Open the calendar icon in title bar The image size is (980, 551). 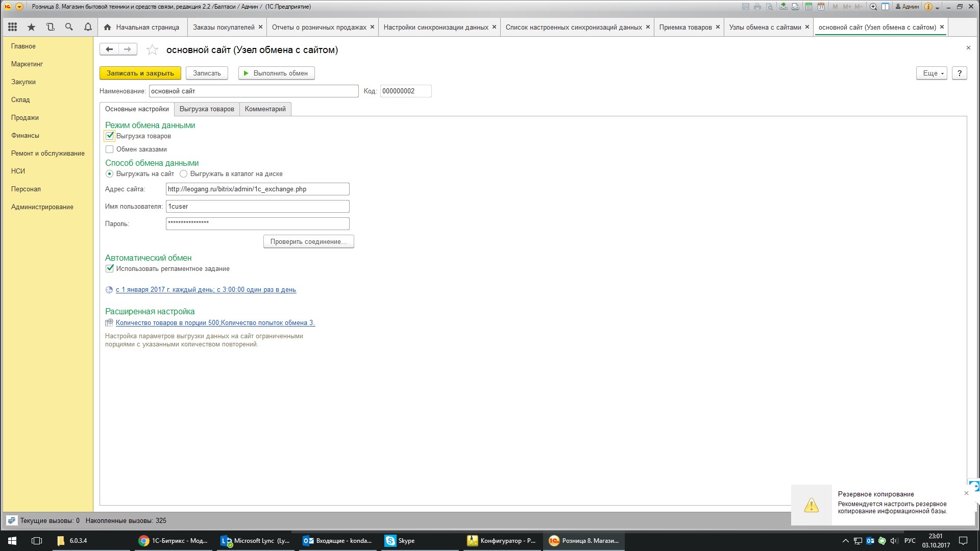click(x=821, y=7)
